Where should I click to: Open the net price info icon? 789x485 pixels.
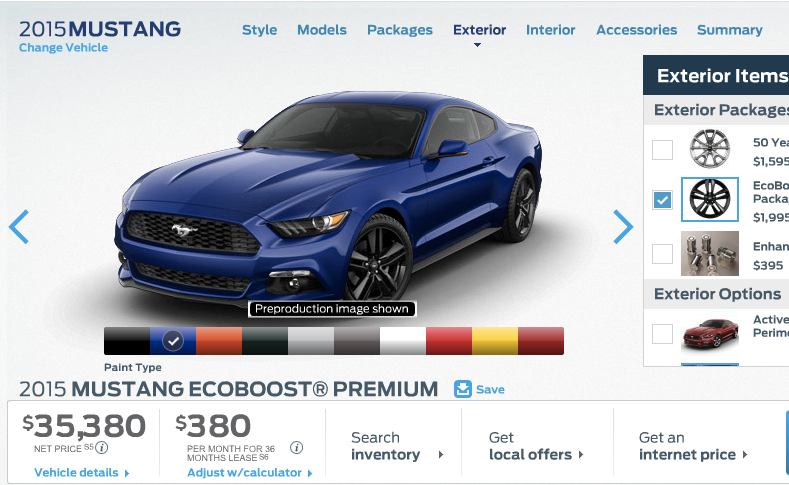click(102, 447)
